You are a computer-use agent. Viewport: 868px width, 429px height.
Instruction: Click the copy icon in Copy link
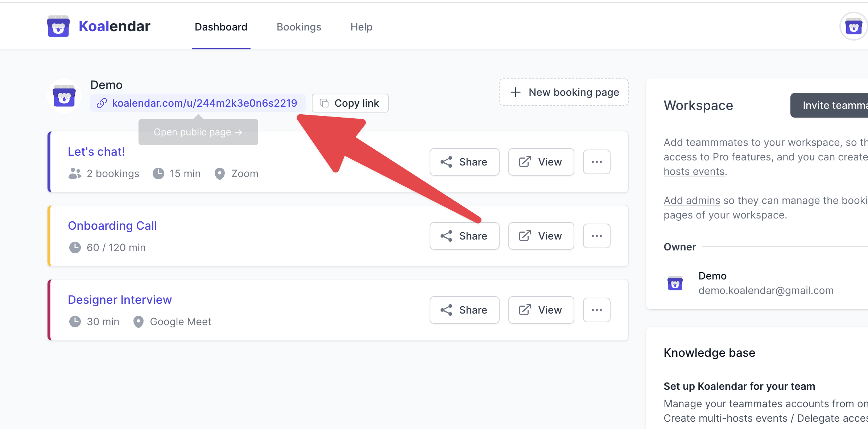[324, 103]
